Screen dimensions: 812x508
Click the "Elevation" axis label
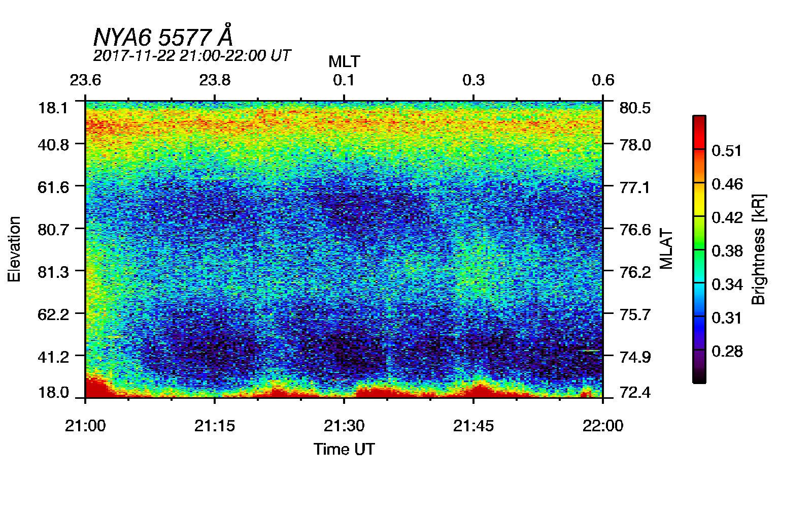(14, 249)
